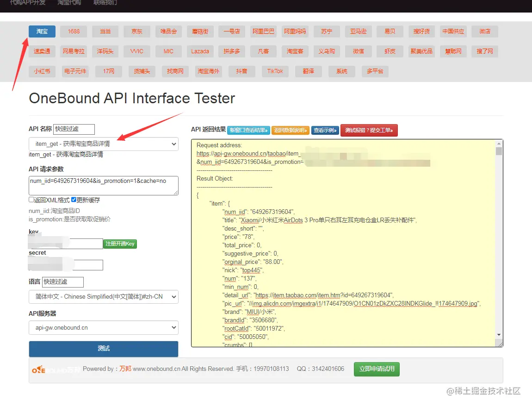
Task: Open 新窗口查看结果 button
Action: click(249, 130)
